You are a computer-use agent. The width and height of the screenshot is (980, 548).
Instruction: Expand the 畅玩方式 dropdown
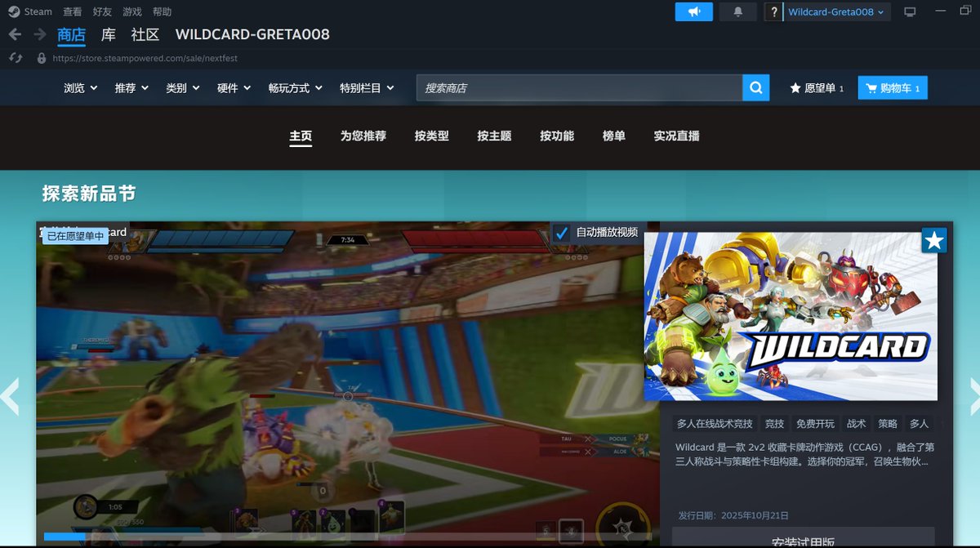pos(296,88)
